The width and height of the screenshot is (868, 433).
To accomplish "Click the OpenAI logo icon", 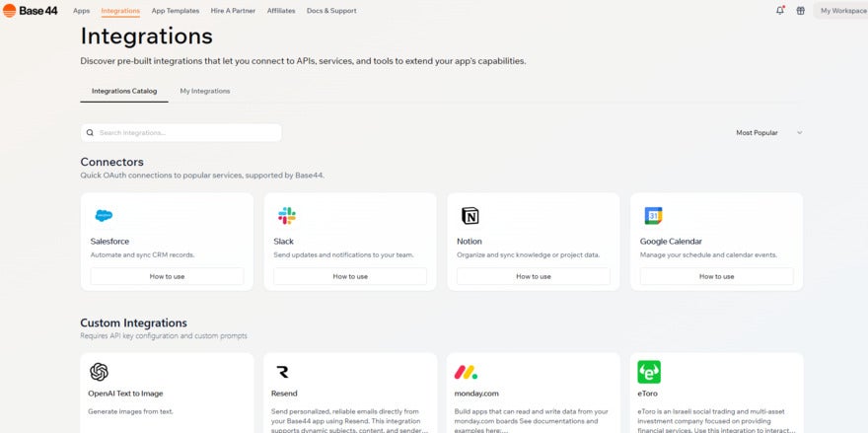I will click(99, 372).
